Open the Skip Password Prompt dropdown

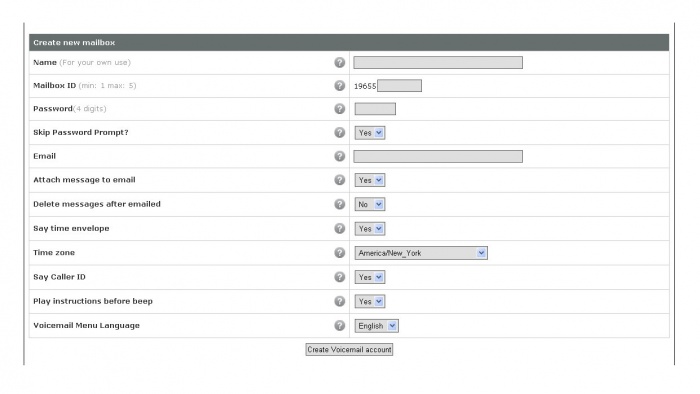coord(370,133)
